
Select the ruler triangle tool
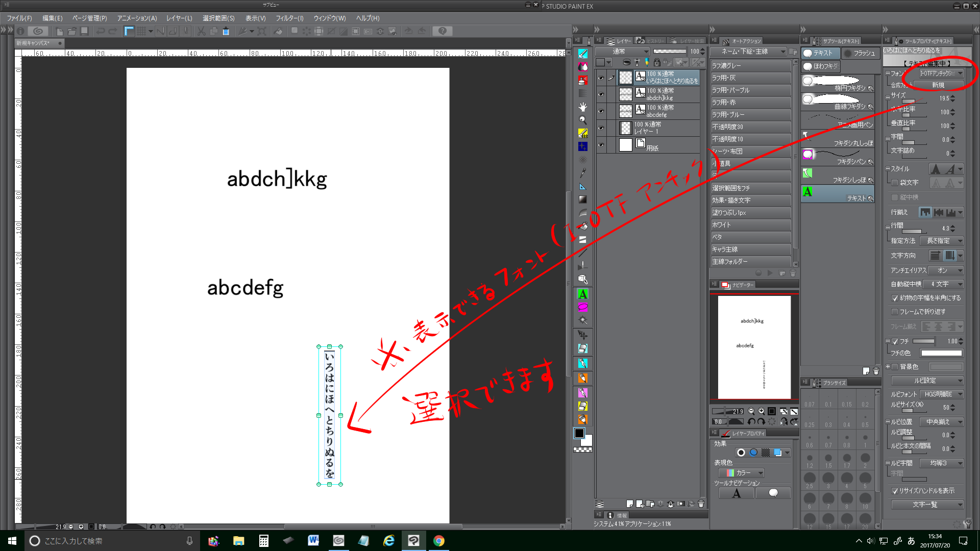tap(582, 186)
